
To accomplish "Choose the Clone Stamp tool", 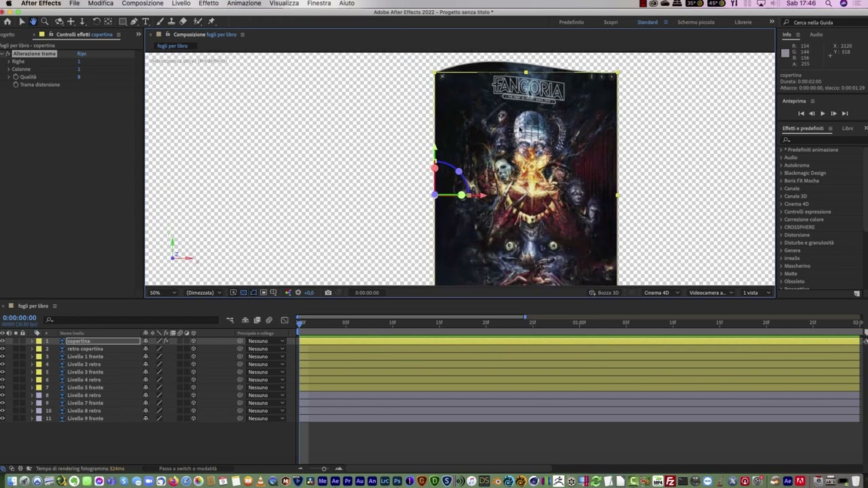I will [x=171, y=22].
